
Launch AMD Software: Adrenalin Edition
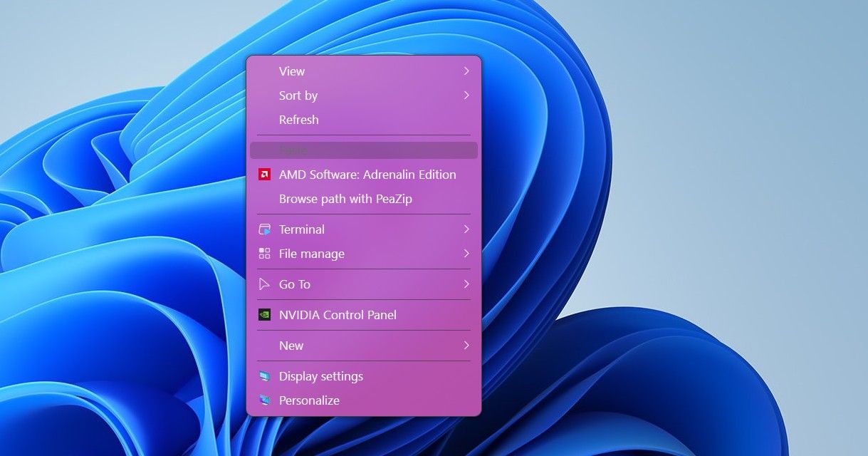point(364,175)
